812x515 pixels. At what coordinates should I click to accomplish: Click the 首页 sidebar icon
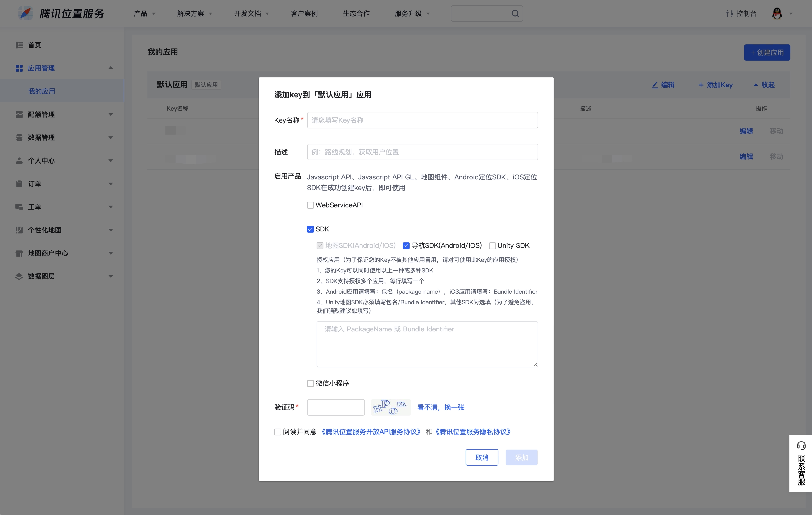click(19, 45)
